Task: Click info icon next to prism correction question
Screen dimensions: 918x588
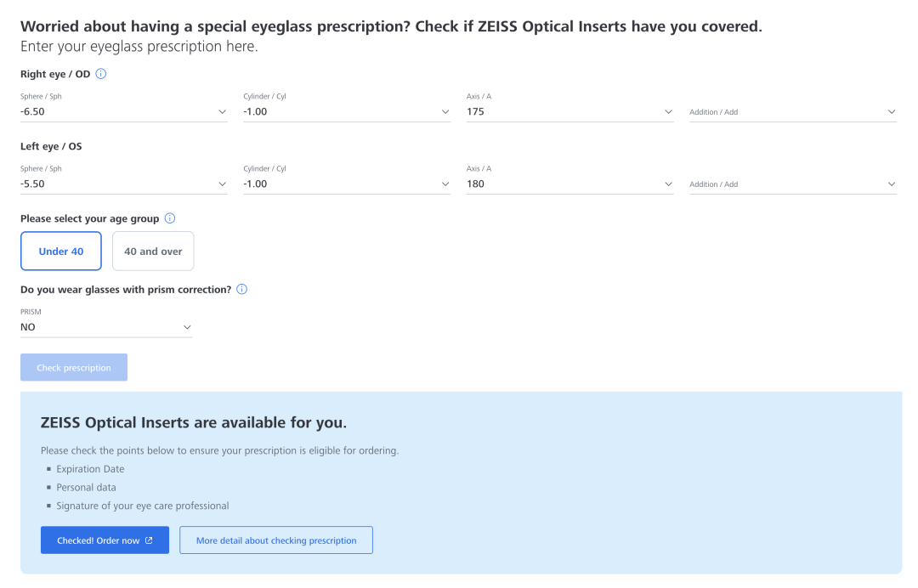Action: point(242,290)
